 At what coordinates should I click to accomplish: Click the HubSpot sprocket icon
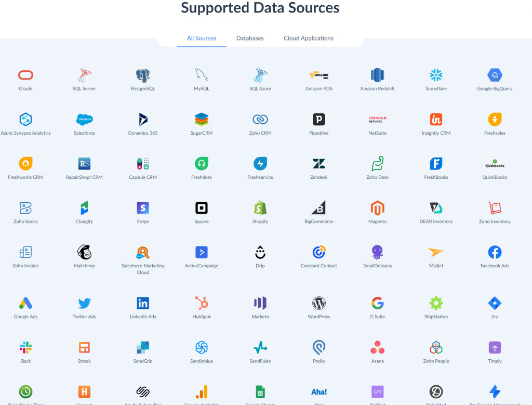pos(202,303)
